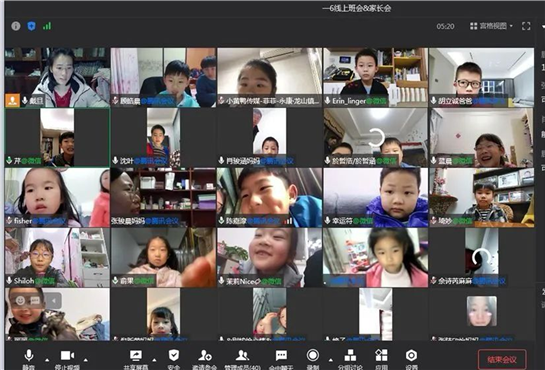Enter full screen mode
The image size is (545, 370).
click(x=526, y=26)
